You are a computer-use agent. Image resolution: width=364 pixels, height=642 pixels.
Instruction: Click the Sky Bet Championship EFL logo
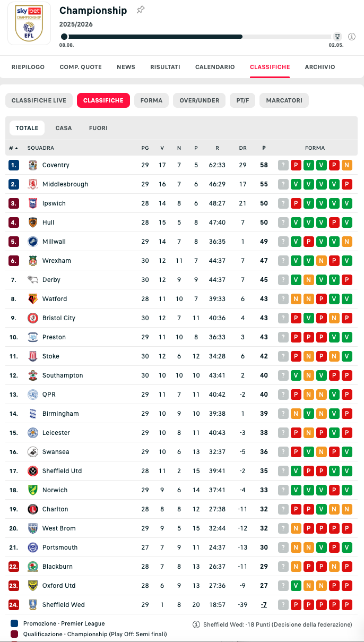[x=29, y=24]
